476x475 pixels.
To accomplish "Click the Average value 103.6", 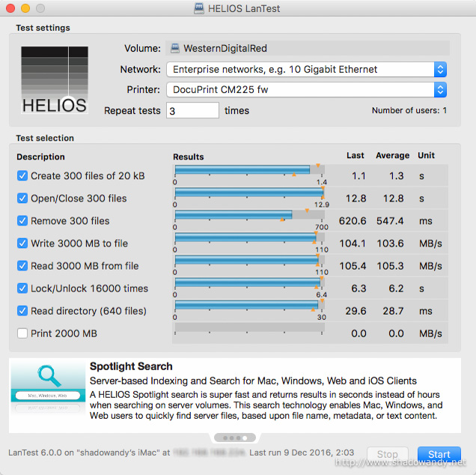I will coord(390,243).
